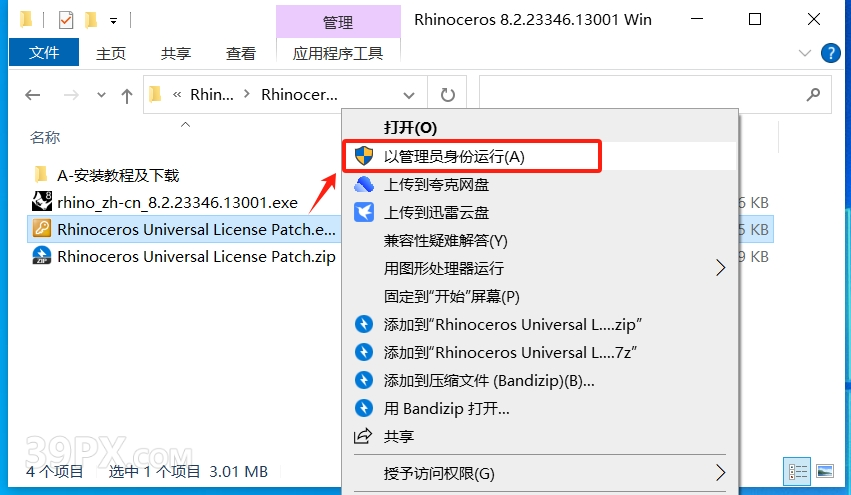851x495 pixels.
Task: Click the search magnifier icon
Action: pos(813,95)
